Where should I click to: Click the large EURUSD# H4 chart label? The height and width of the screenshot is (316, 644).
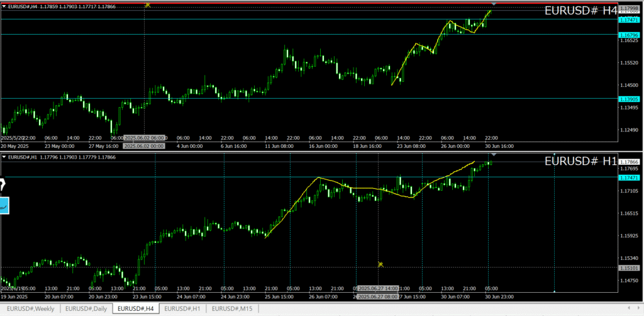pos(580,11)
